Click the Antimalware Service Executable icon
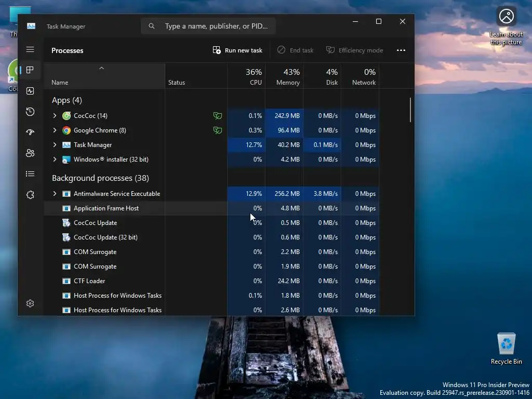This screenshot has height=399, width=532. [x=66, y=194]
